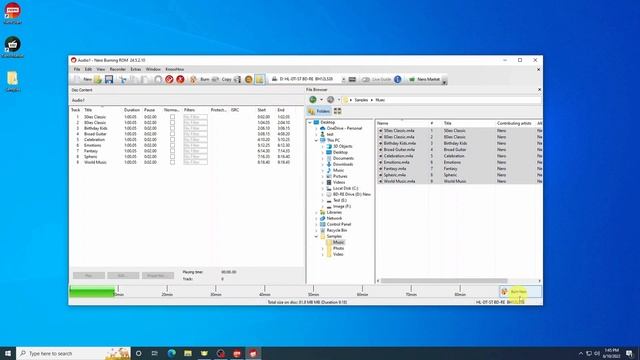Viewport: 640px width, 360px height.
Task: Open the KnowHow menu
Action: click(x=175, y=69)
